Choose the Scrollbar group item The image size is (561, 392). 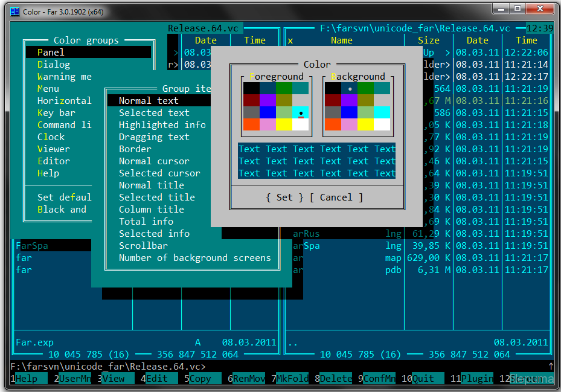pyautogui.click(x=144, y=246)
